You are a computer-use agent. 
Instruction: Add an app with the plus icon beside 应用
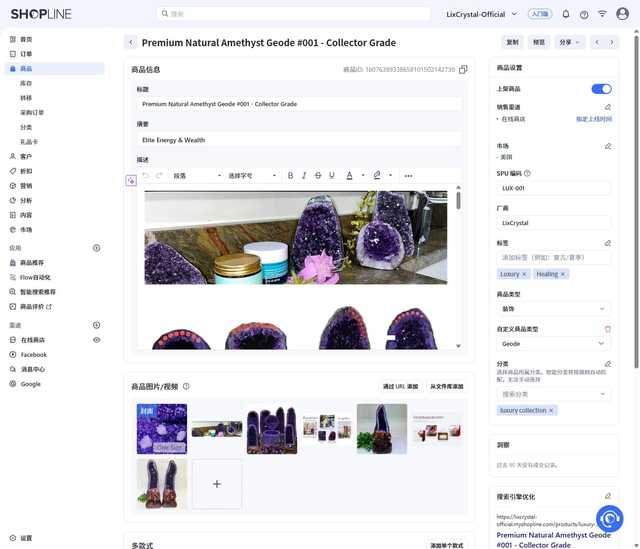[x=96, y=248]
